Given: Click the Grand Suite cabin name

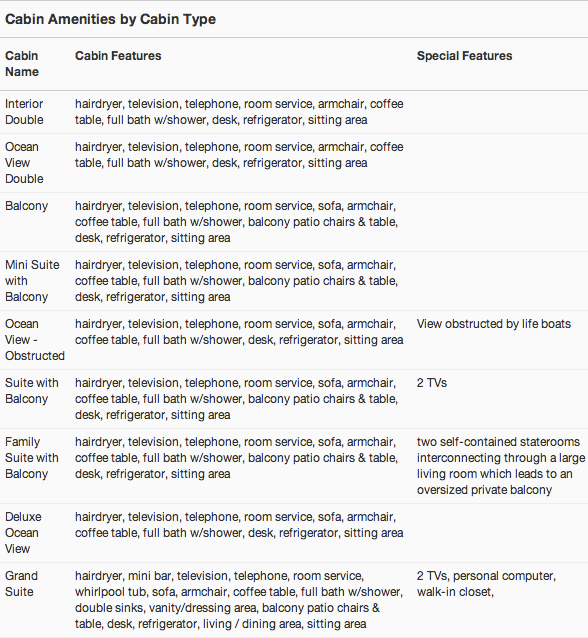Looking at the screenshot, I should click(21, 584).
